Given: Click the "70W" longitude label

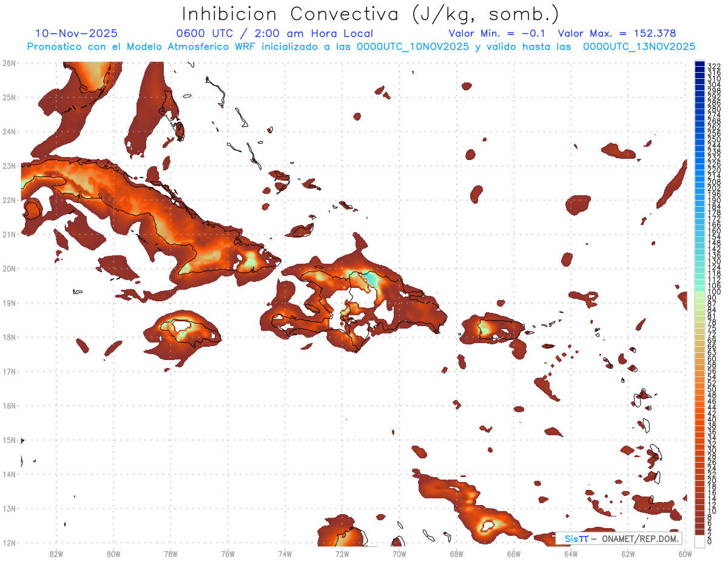Looking at the screenshot, I should [x=399, y=554].
